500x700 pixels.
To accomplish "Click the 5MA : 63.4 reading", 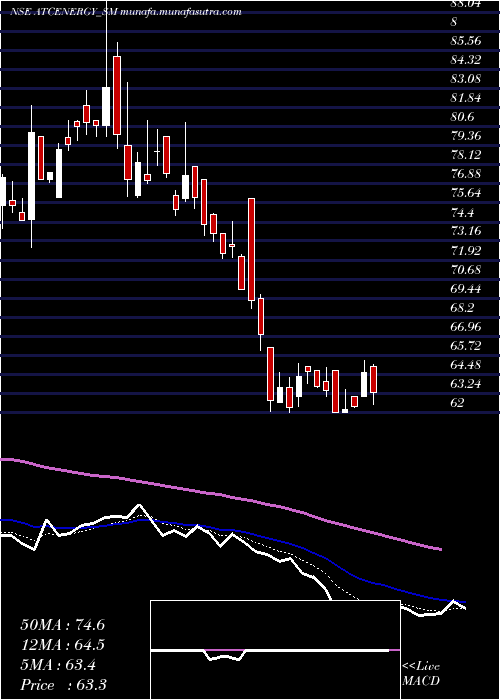I will (x=58, y=665).
